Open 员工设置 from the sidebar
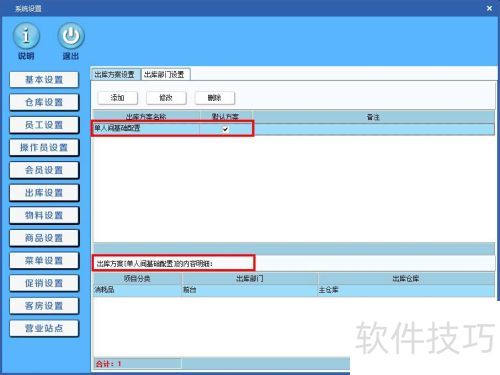 tap(44, 125)
